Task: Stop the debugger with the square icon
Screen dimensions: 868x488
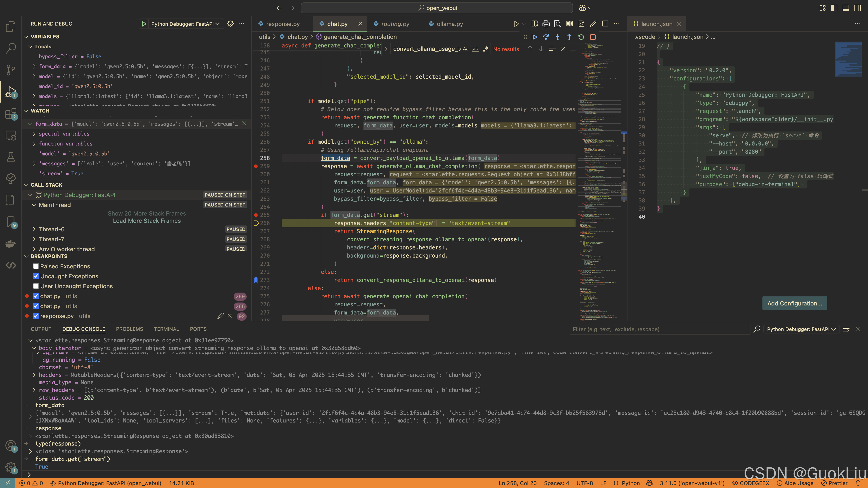Action: click(593, 37)
